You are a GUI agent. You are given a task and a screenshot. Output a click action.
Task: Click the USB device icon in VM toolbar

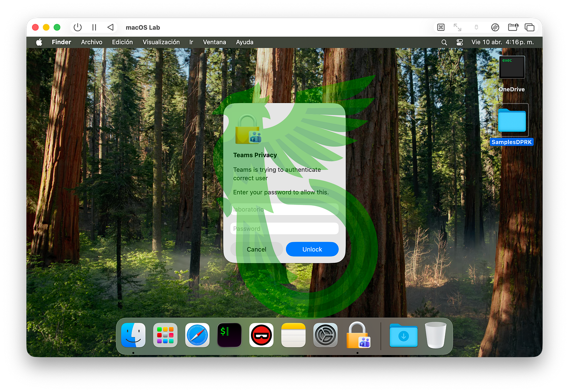pyautogui.click(x=476, y=27)
